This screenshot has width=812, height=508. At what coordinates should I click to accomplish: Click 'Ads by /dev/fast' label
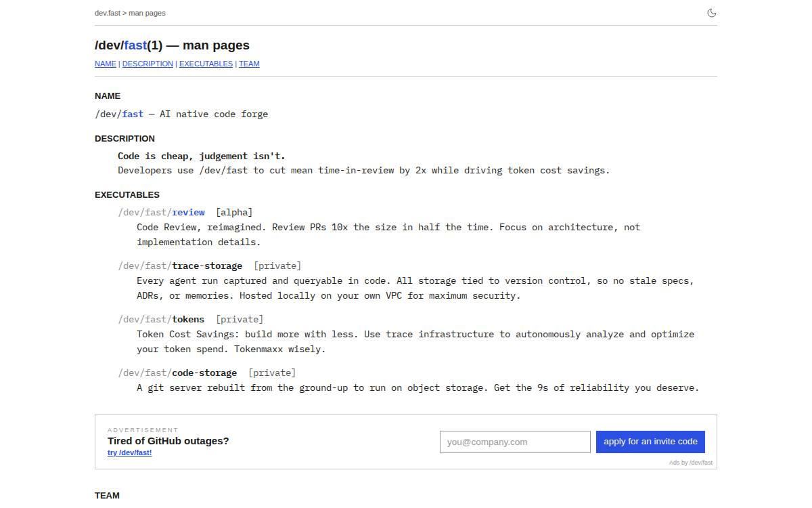tap(691, 463)
